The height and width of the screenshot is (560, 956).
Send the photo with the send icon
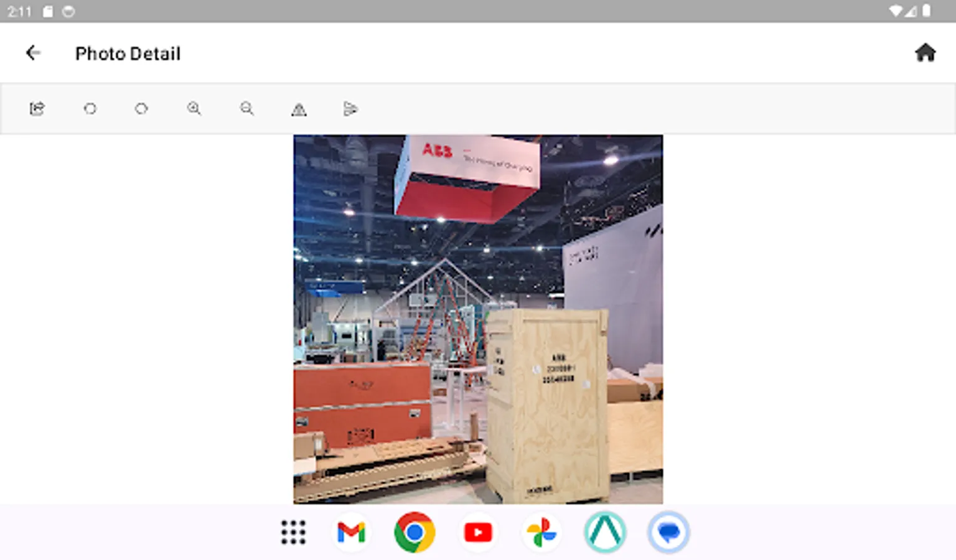click(x=350, y=108)
